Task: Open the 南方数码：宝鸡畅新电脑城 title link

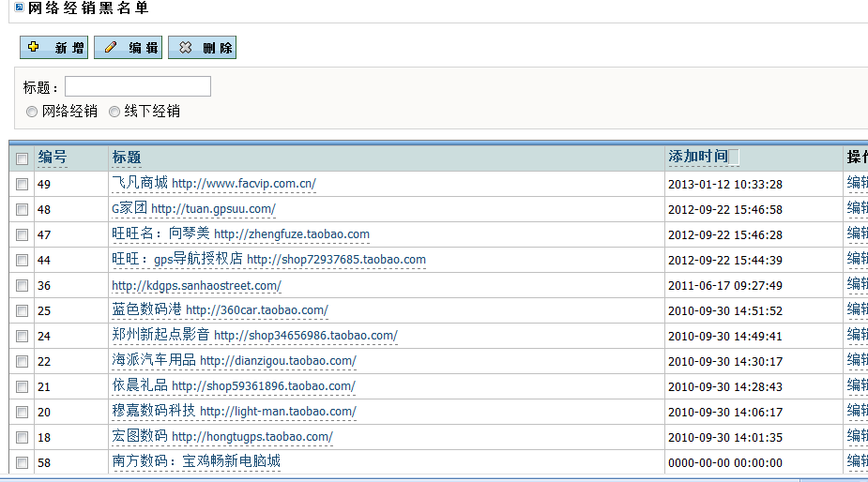Action: point(196,461)
